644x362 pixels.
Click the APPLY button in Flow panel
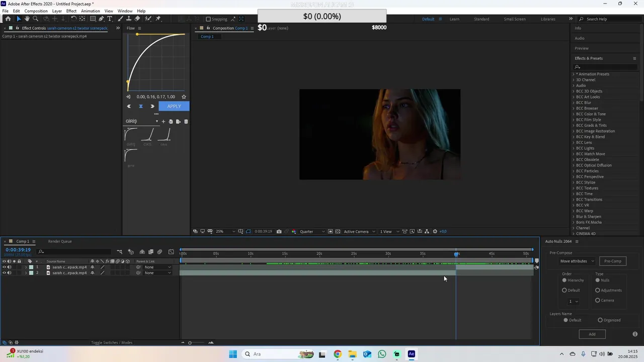click(x=174, y=106)
